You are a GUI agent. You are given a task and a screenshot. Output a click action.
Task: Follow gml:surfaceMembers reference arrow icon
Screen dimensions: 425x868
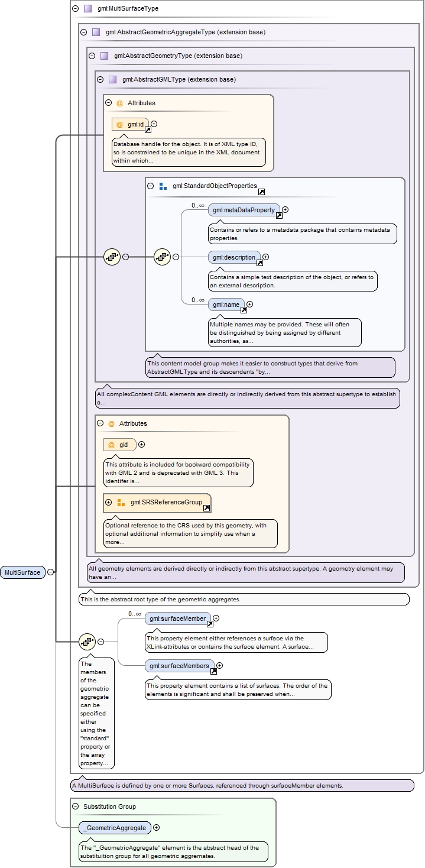213,671
